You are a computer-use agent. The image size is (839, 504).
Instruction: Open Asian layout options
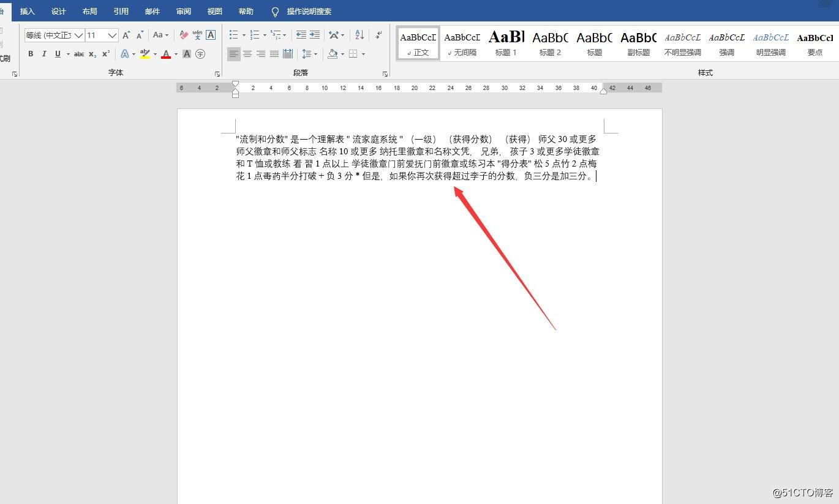tap(334, 35)
